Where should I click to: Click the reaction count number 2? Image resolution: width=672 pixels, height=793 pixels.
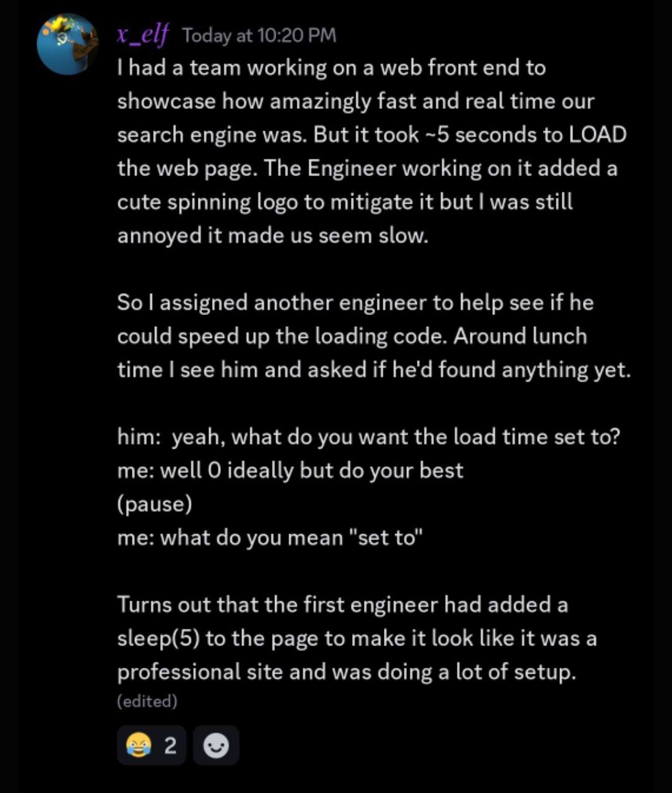click(170, 745)
